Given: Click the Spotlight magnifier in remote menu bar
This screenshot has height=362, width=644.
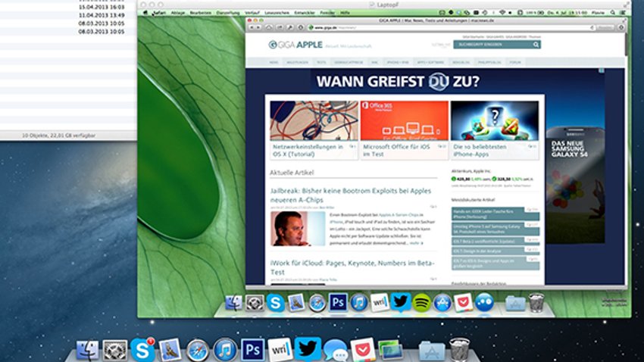Looking at the screenshot, I should (612, 13).
